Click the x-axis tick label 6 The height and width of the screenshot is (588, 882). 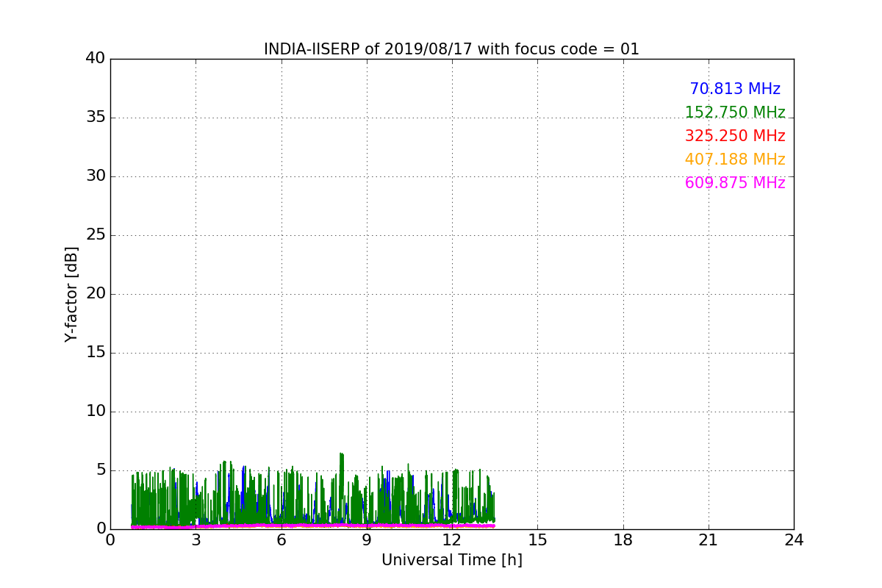pos(282,540)
